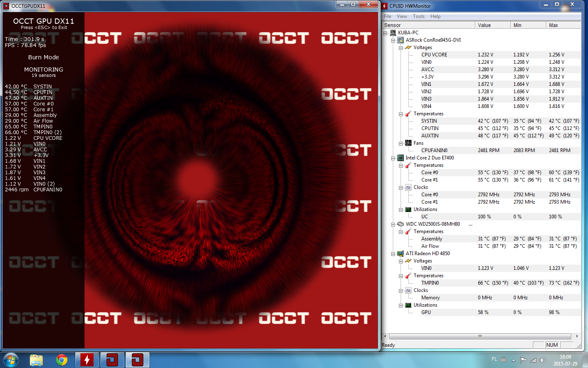Click the ATI Radeon HD 4850 card icon
Image resolution: width=588 pixels, height=368 pixels.
pos(401,254)
